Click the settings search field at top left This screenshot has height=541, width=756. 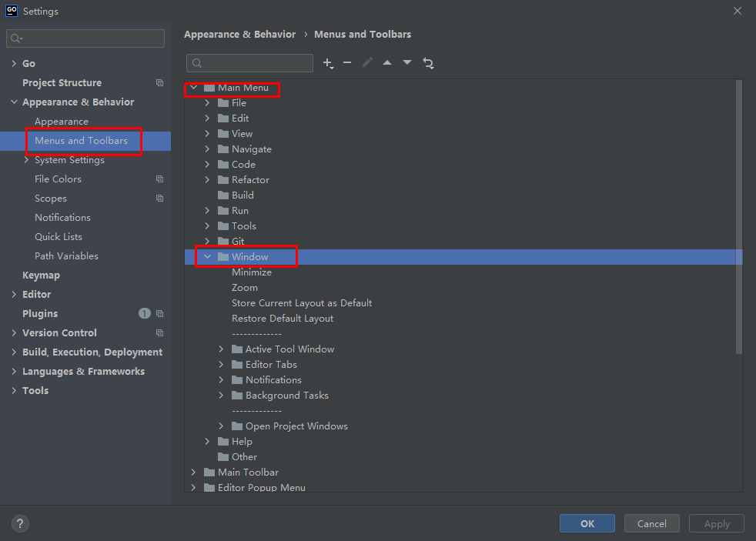85,38
